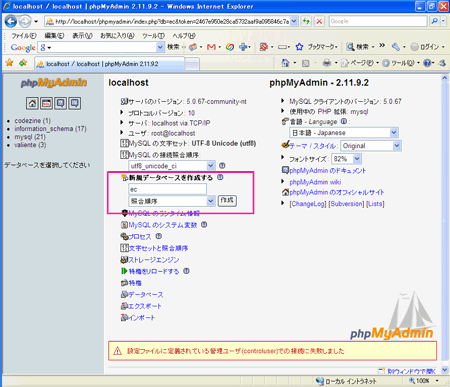Click the MySQL system variables link

(163, 225)
